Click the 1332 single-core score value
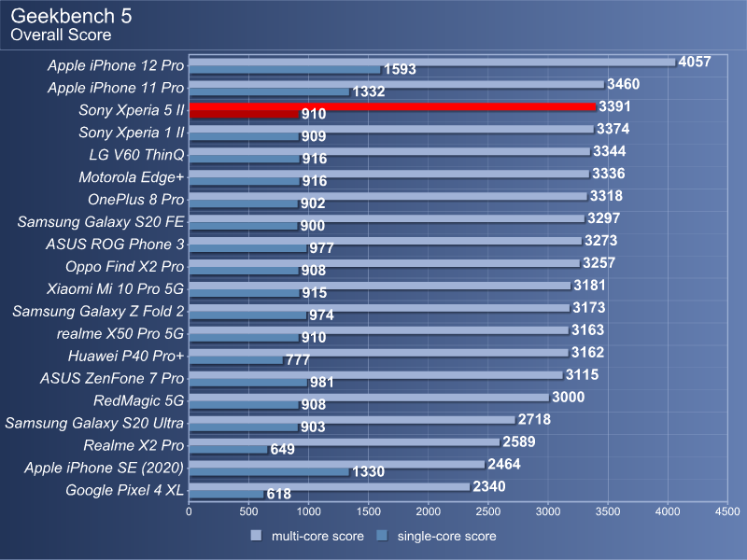 369,91
